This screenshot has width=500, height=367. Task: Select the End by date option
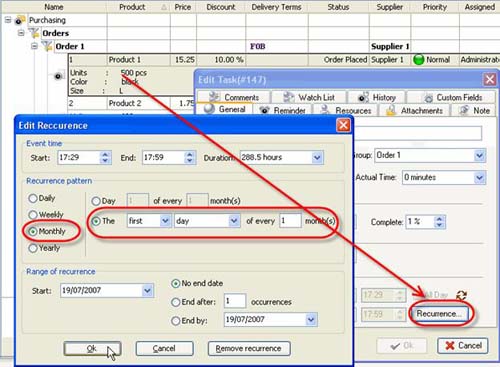[x=175, y=321]
